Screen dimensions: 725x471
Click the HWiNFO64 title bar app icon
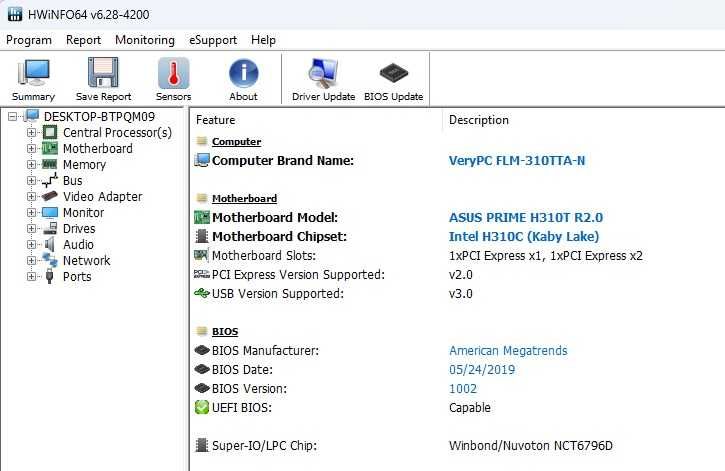tap(14, 14)
